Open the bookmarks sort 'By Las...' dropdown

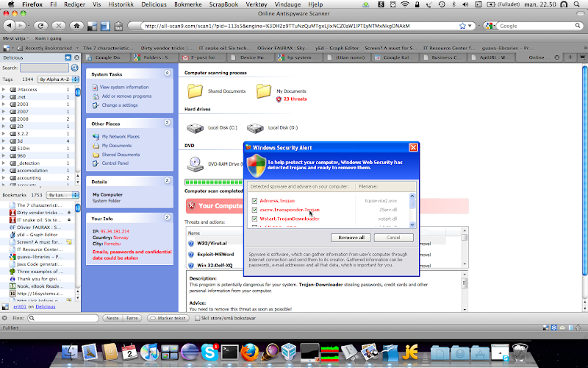(62, 195)
